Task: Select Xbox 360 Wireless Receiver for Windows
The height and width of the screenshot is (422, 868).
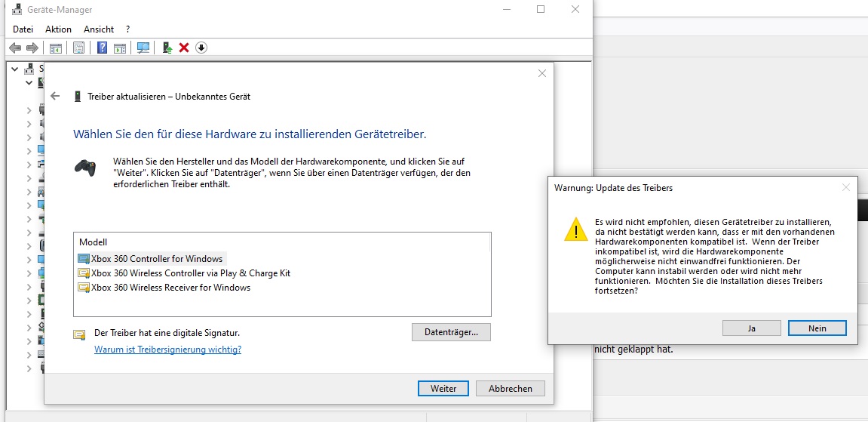Action: tap(170, 288)
